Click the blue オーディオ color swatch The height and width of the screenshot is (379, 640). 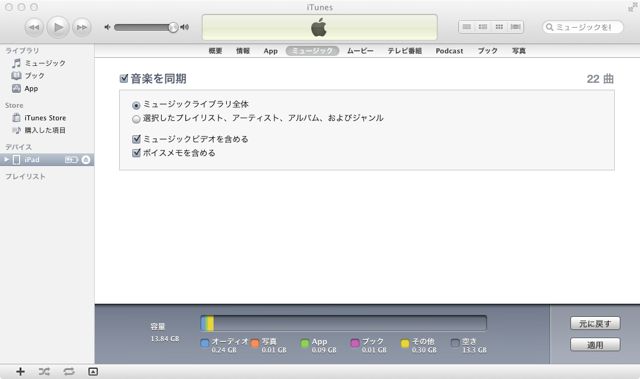tap(205, 344)
